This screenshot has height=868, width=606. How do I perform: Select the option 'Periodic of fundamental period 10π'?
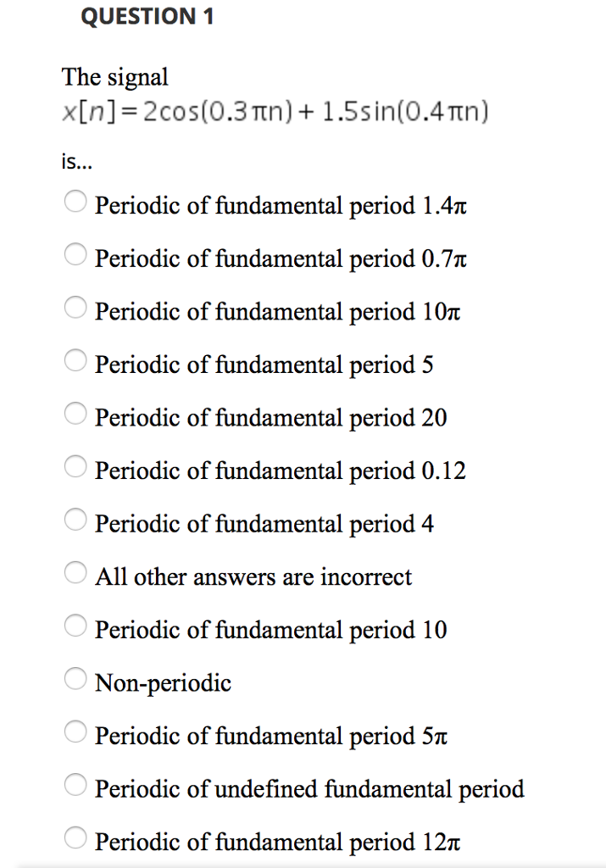pyautogui.click(x=75, y=308)
